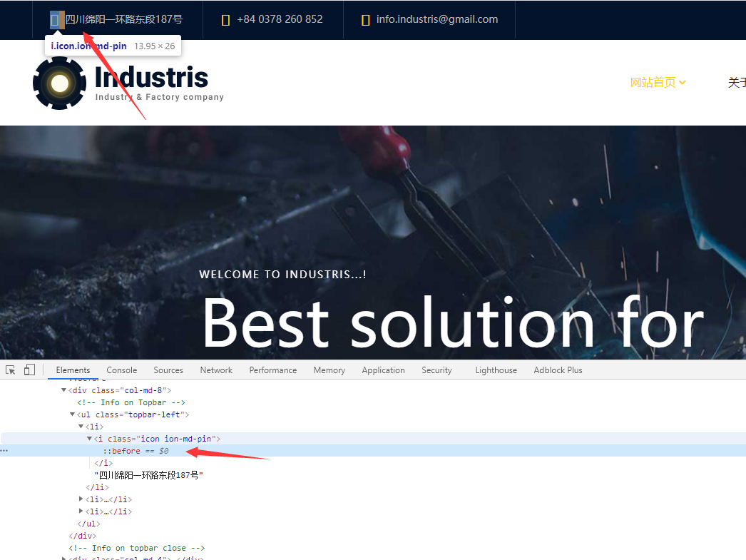Open the Network tab

(216, 370)
